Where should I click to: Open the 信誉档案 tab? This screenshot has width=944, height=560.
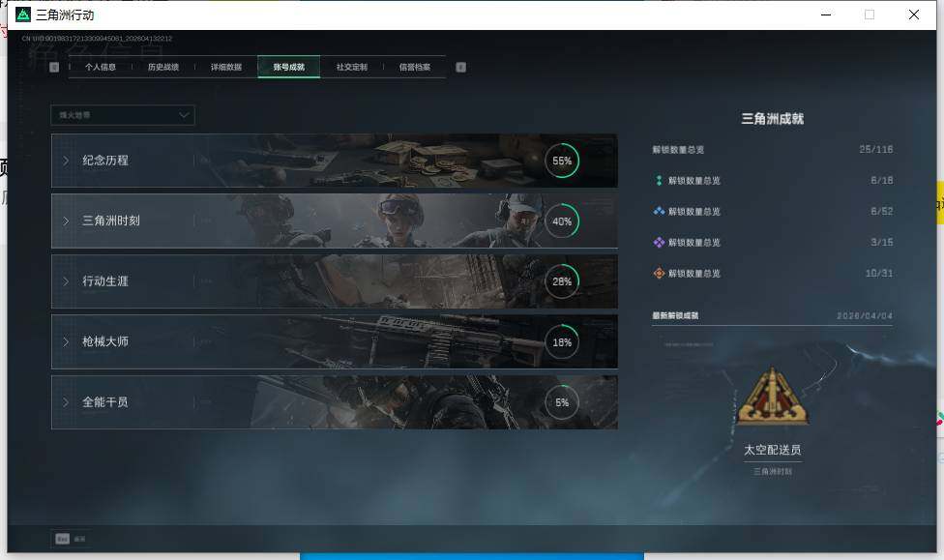[414, 67]
